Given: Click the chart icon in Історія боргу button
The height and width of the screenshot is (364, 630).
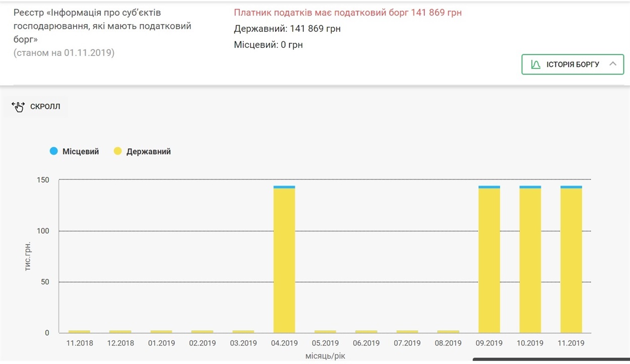Looking at the screenshot, I should coord(536,64).
